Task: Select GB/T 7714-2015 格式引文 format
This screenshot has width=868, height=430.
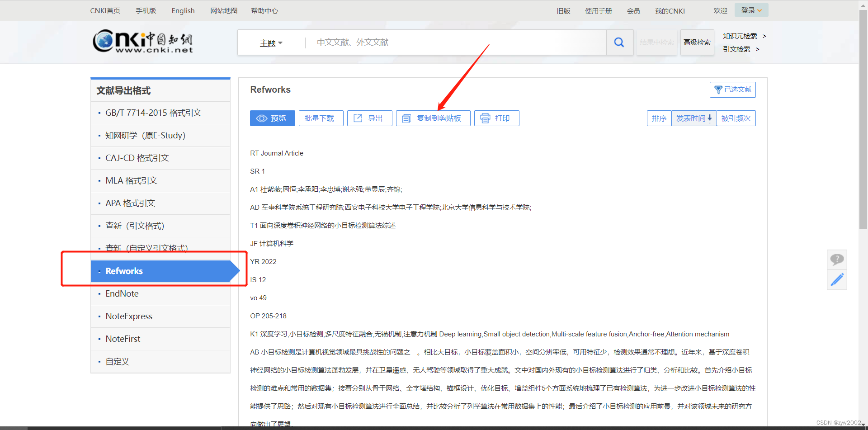Action: click(x=160, y=113)
